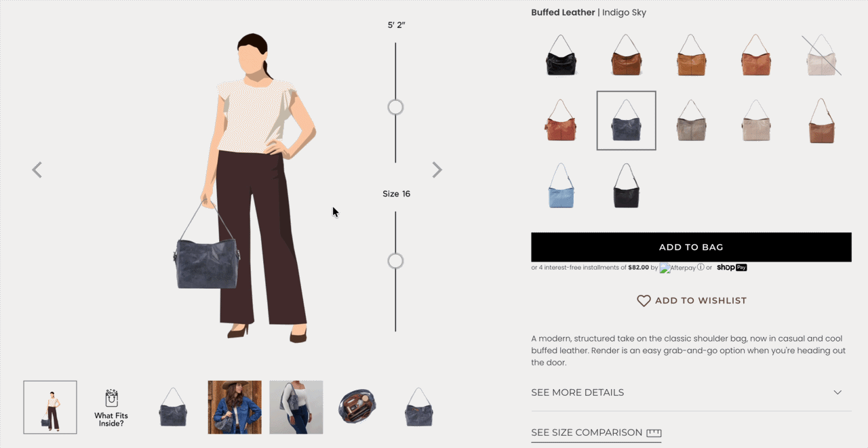The width and height of the screenshot is (868, 448).
Task: Select the selected Indigo Sky bag swatch
Action: [626, 121]
